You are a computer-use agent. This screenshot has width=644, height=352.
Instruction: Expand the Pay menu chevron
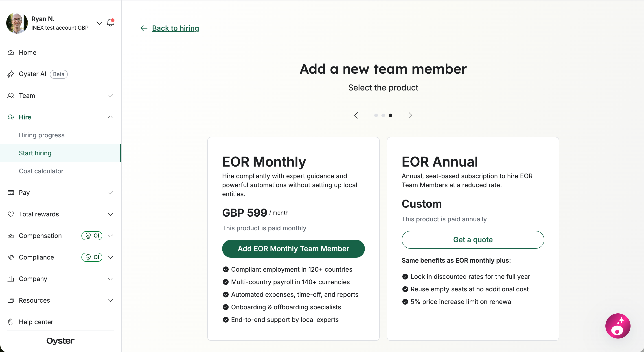110,193
